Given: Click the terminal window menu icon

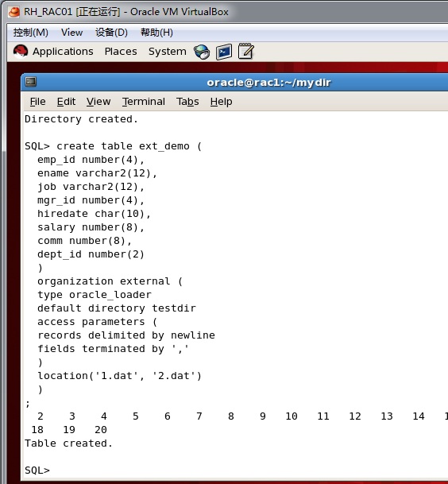Looking at the screenshot, I should point(30,82).
